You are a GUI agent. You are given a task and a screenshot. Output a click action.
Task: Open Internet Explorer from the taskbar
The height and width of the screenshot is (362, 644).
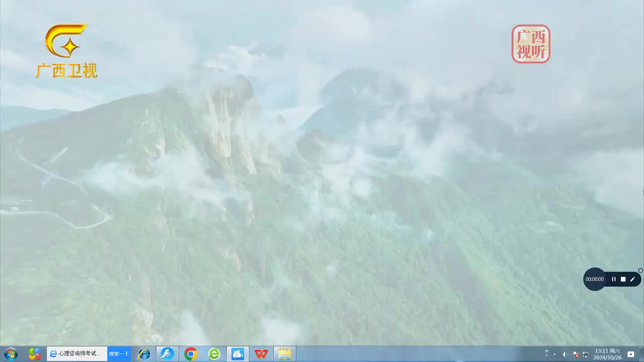[x=144, y=354]
